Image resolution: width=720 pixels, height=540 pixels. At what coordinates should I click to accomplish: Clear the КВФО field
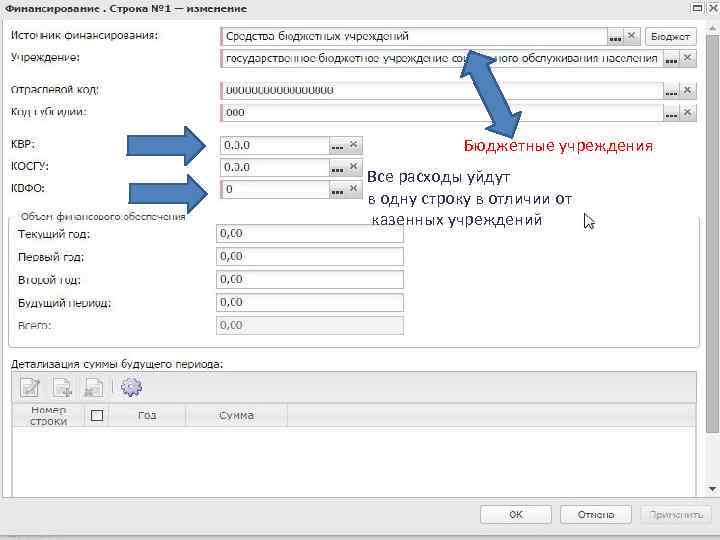[x=354, y=189]
